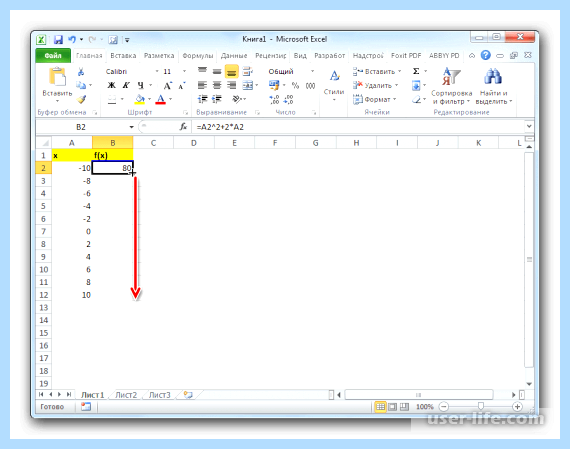The height and width of the screenshot is (449, 570).
Task: Click the Cut scissors icon
Action: pyautogui.click(x=81, y=72)
